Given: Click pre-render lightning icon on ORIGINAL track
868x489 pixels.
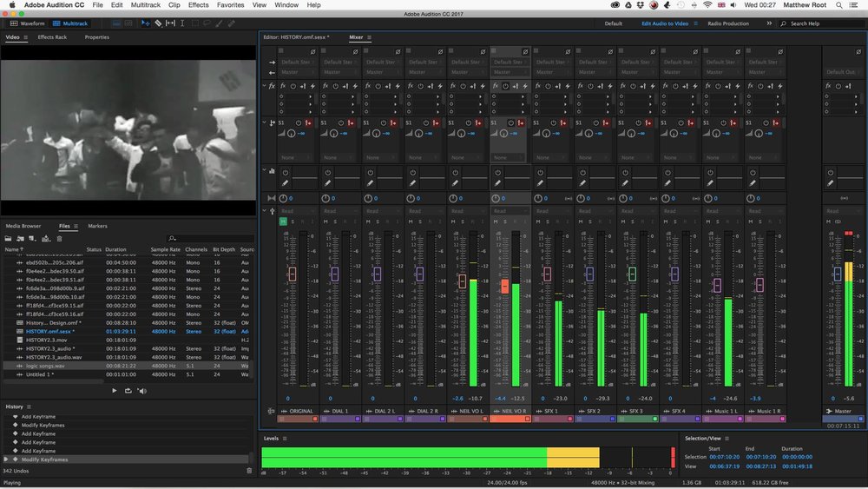Looking at the screenshot, I should (312, 86).
